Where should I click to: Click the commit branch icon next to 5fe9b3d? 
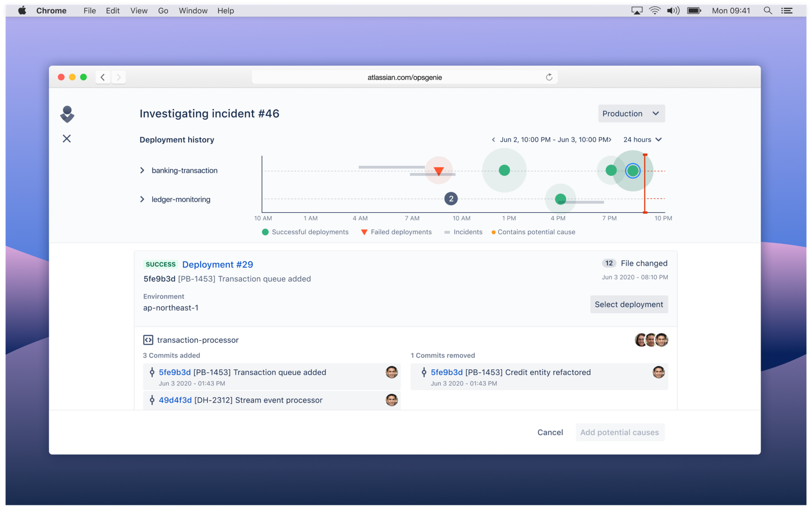152,372
